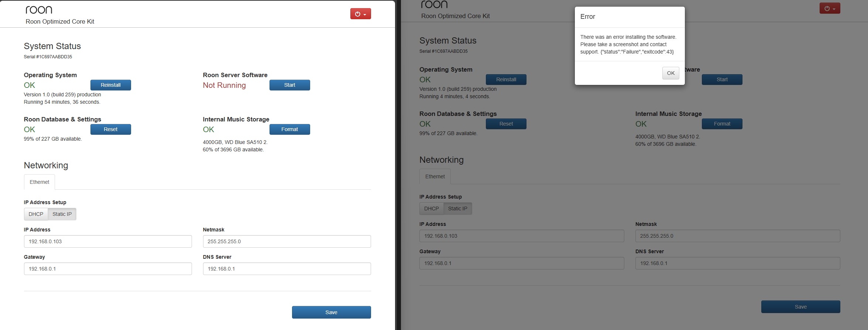Image resolution: width=868 pixels, height=330 pixels.
Task: Click 'Error' dialog title
Action: [588, 17]
